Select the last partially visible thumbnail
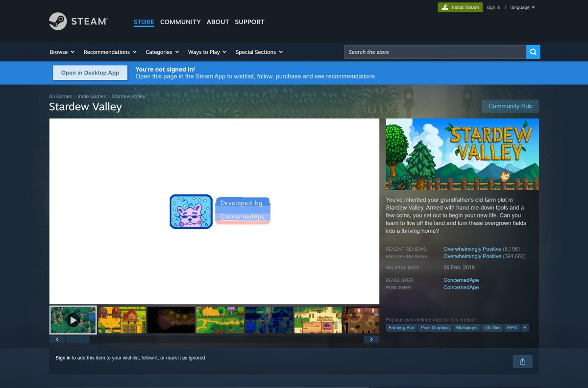The height and width of the screenshot is (388, 588). [361, 320]
